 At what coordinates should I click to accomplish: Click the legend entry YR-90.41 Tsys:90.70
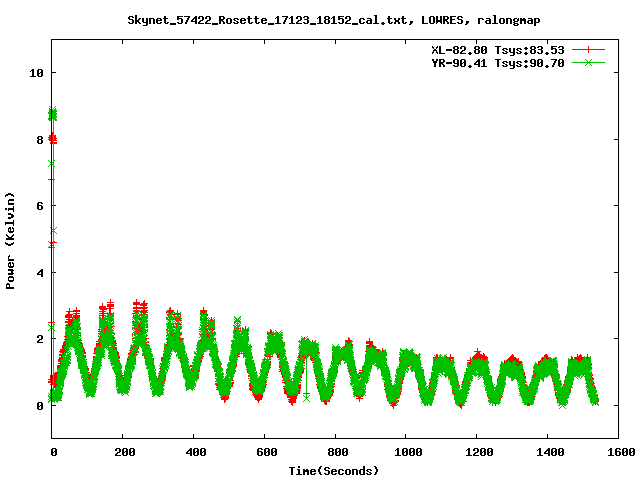click(498, 63)
